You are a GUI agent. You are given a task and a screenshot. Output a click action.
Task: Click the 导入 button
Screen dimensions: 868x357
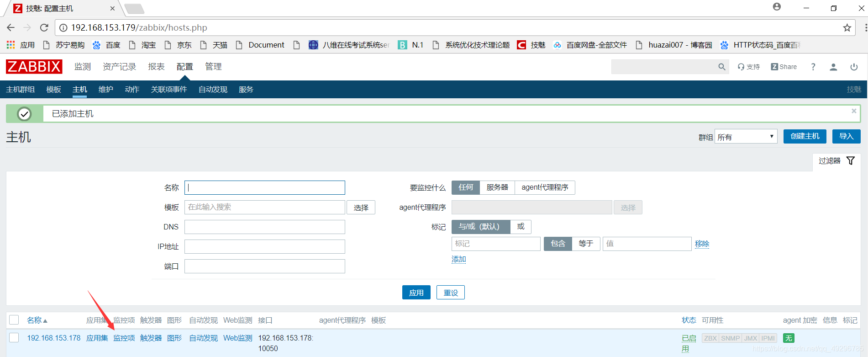pos(846,136)
